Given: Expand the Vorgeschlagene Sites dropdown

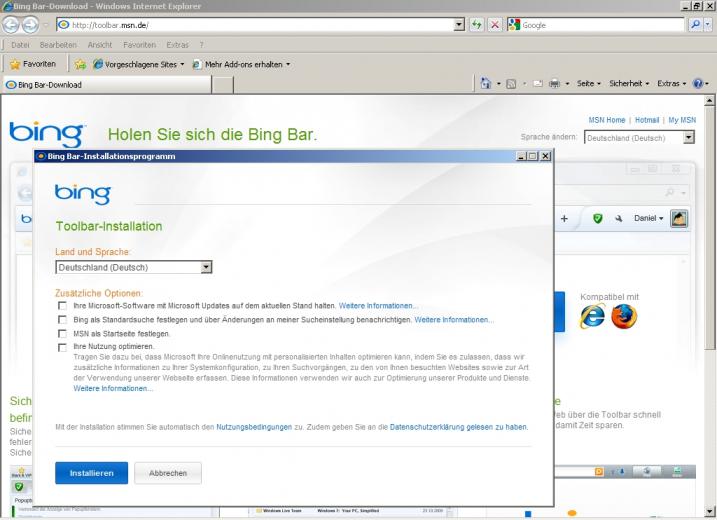Looking at the screenshot, I should [x=182, y=64].
